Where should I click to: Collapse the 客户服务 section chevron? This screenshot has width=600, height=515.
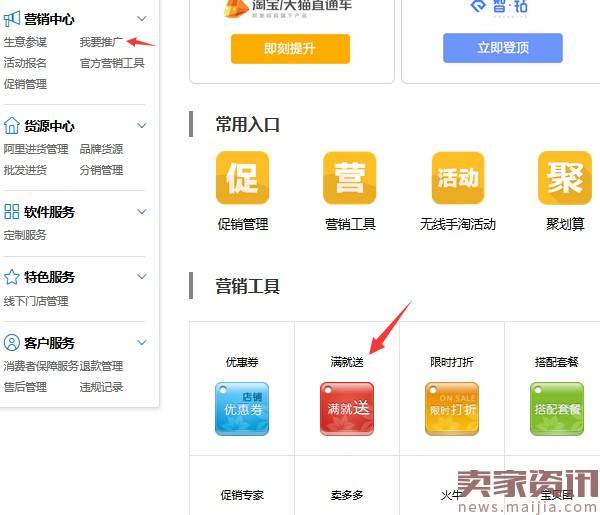tap(142, 342)
